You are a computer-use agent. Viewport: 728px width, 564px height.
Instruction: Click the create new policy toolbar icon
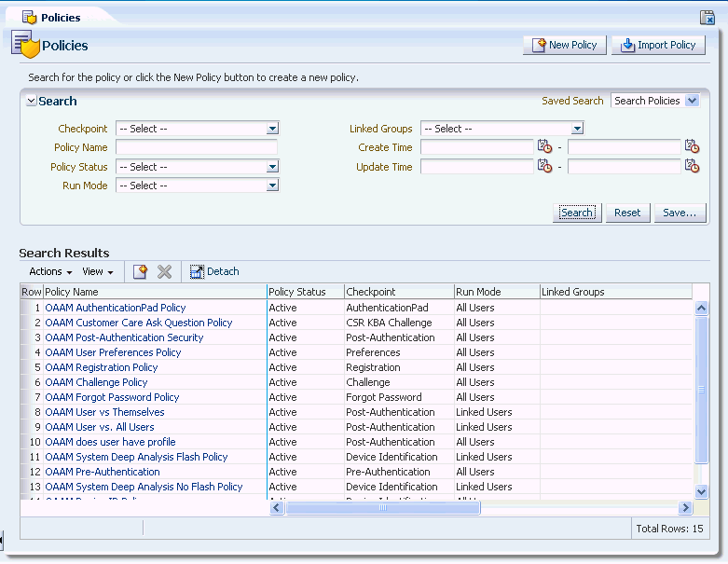click(140, 271)
